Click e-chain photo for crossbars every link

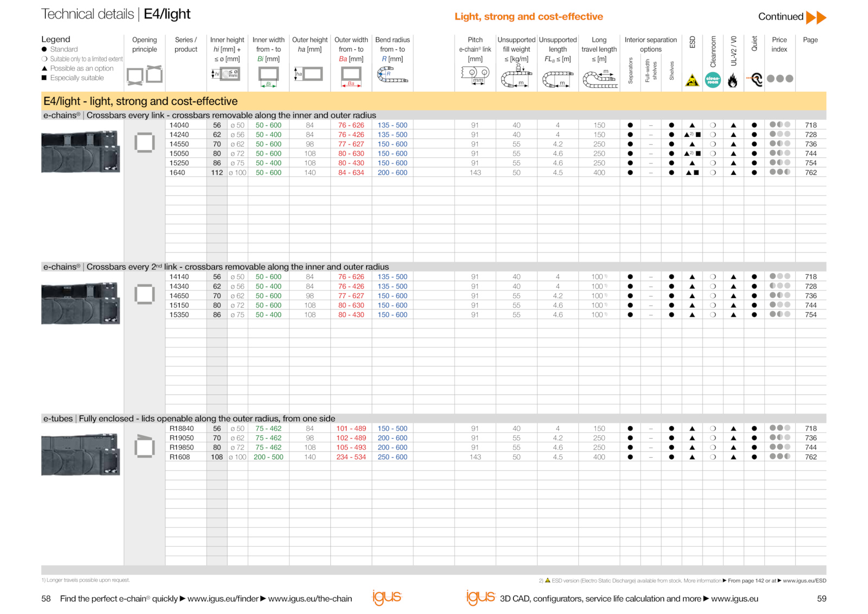pos(81,151)
